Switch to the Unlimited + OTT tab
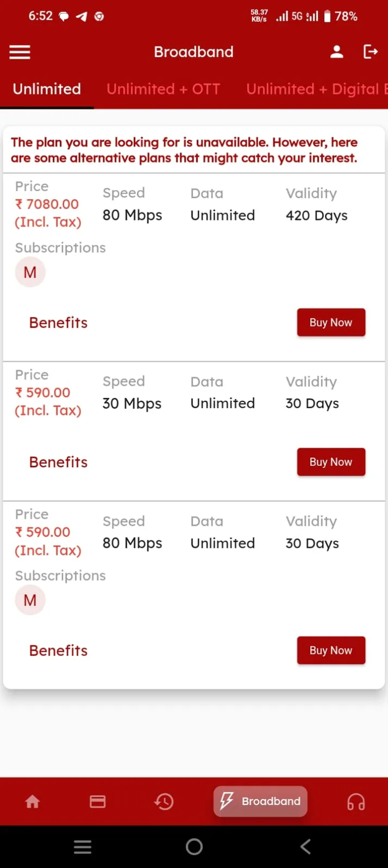This screenshot has width=388, height=868. tap(163, 89)
